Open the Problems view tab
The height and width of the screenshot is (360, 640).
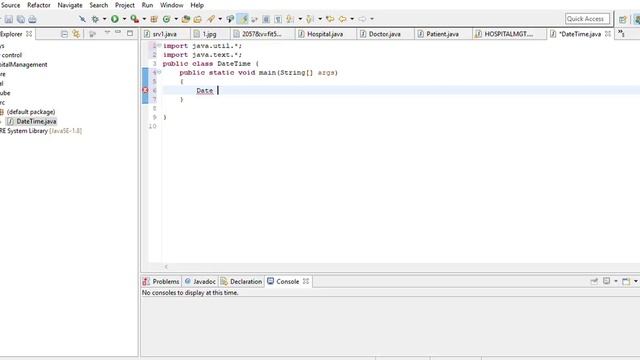point(161,282)
